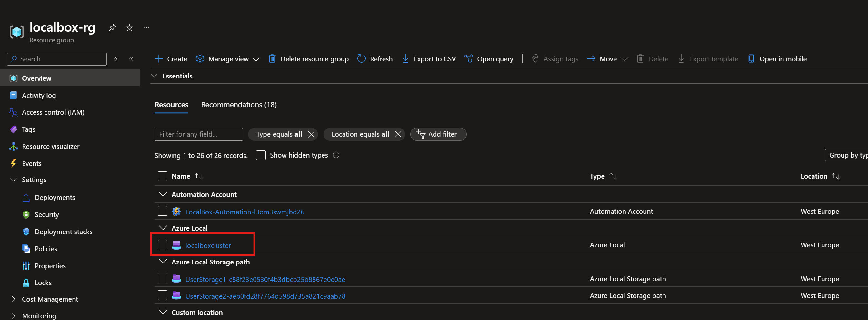Click the Resource visualizer icon
Screen dimensions: 868x320
pos(14,146)
